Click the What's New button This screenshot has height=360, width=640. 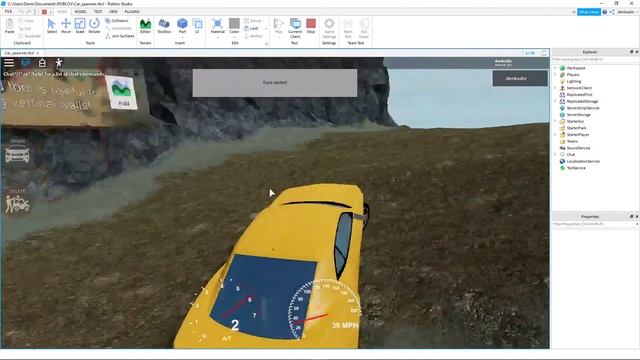[x=589, y=12]
